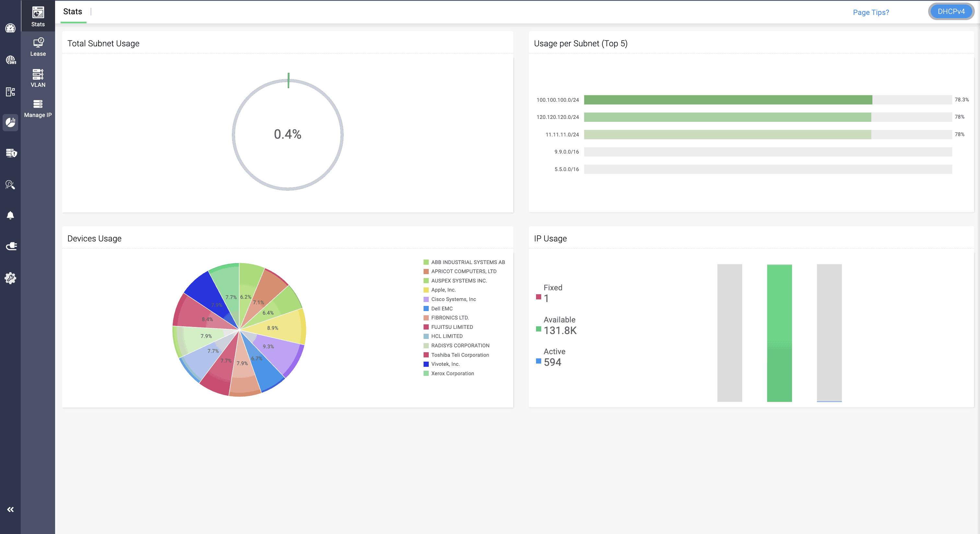Collapse sidebar with double chevron arrow
Screen dimensions: 980x534
click(x=10, y=509)
